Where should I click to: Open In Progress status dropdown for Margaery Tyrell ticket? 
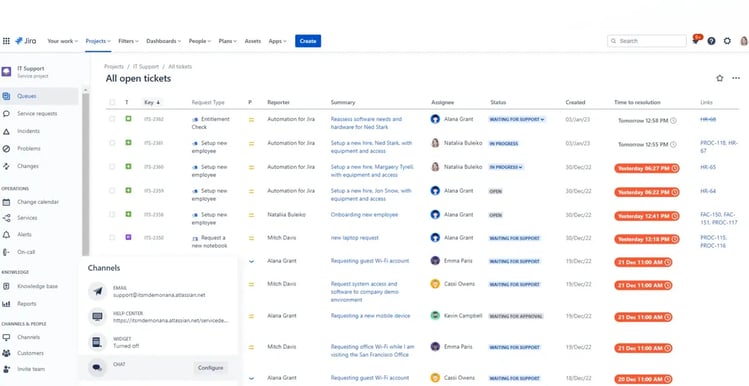(x=506, y=167)
